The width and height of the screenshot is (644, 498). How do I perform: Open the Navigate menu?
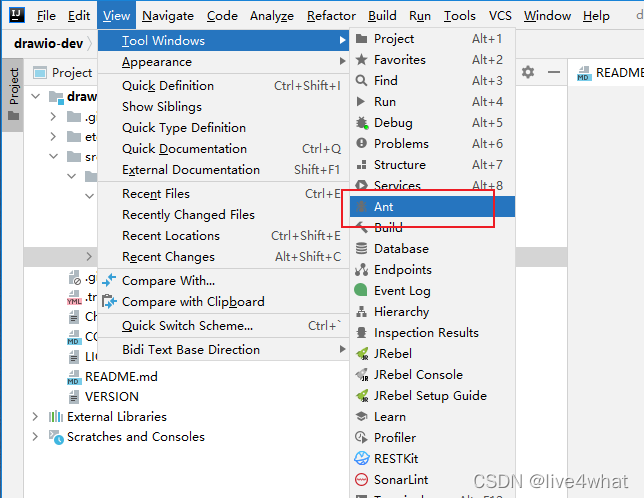168,16
